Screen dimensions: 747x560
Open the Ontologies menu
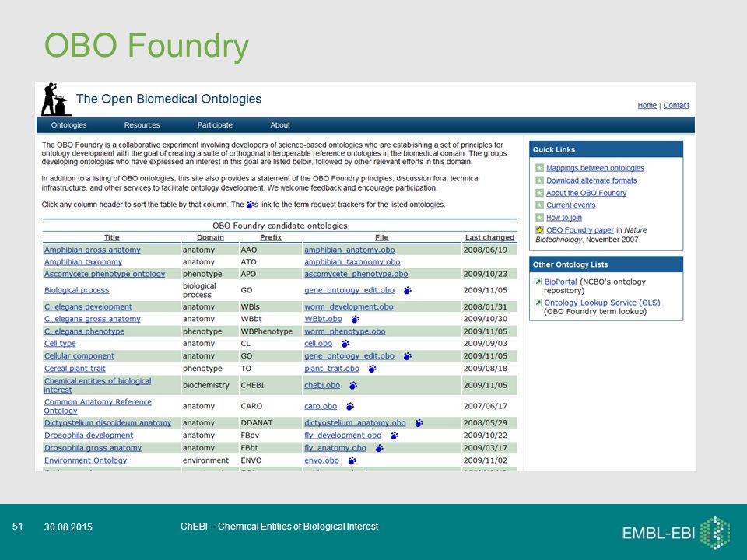tap(68, 125)
